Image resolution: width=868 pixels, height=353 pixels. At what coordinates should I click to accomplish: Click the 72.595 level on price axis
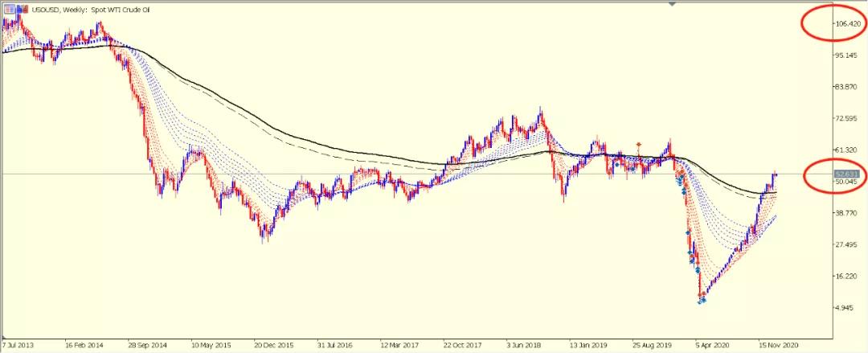tap(848, 118)
